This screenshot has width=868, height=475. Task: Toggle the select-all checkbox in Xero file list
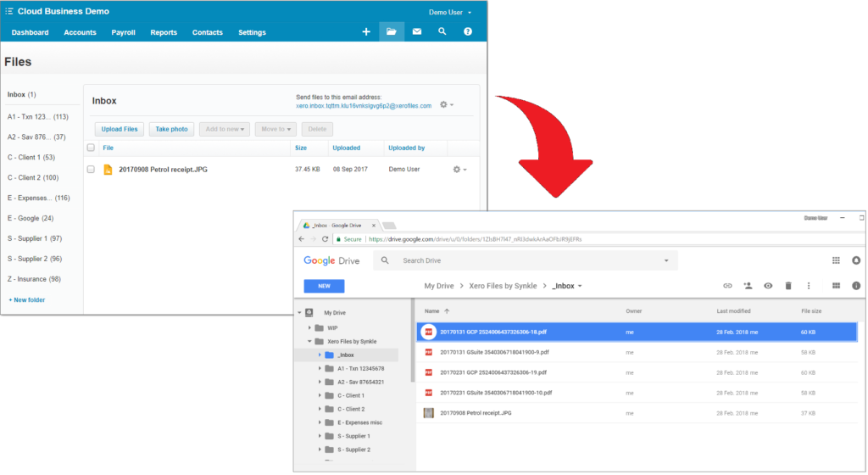[91, 148]
